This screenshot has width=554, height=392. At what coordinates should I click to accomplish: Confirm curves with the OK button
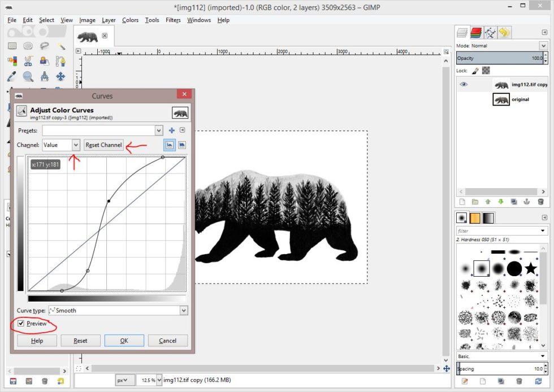click(x=124, y=341)
